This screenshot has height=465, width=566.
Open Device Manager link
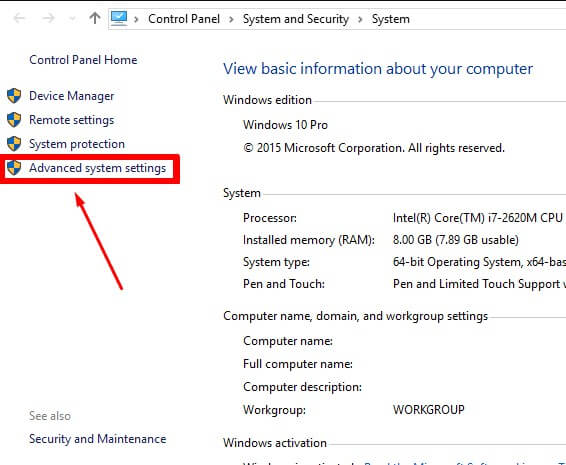coord(71,96)
